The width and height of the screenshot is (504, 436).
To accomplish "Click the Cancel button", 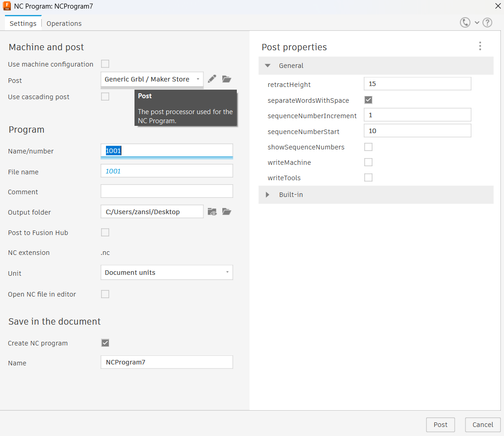I will coord(483,425).
